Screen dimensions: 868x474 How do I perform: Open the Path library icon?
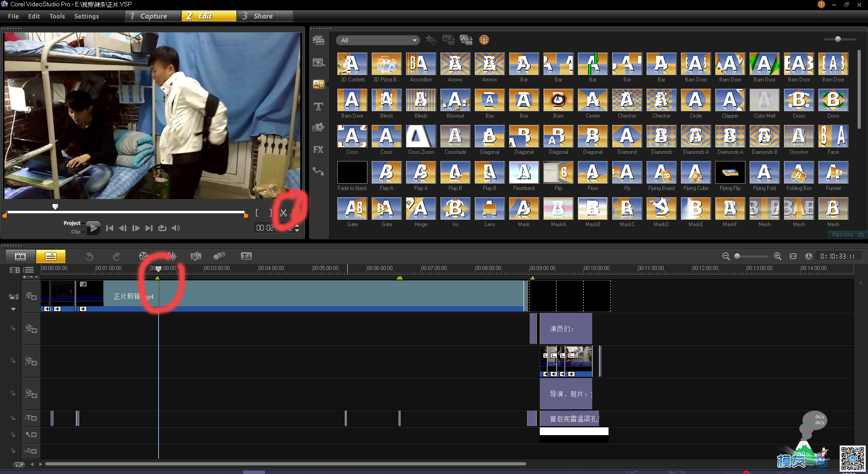tap(318, 171)
